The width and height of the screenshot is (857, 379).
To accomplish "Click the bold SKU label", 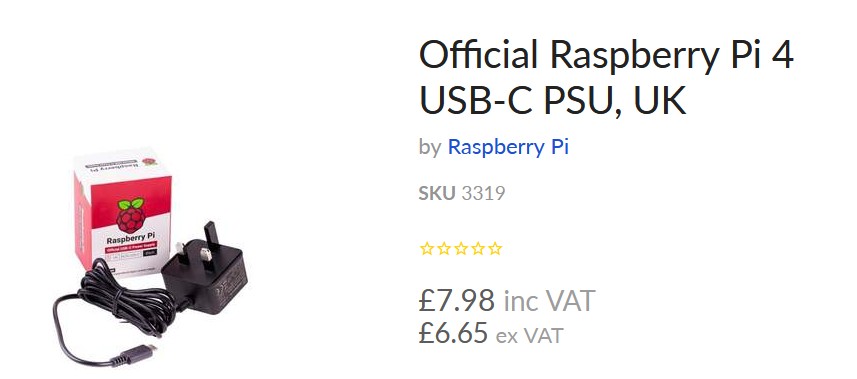I will (437, 193).
